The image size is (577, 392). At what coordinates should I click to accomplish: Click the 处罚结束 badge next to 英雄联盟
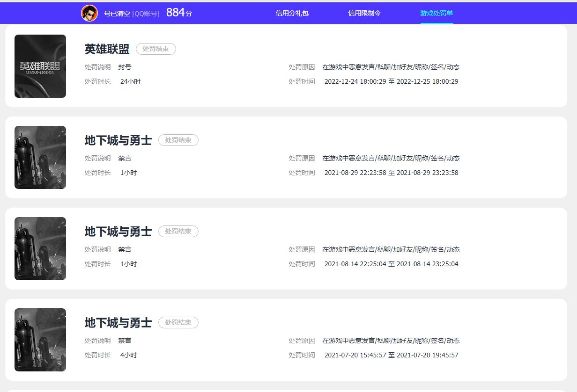pos(156,49)
